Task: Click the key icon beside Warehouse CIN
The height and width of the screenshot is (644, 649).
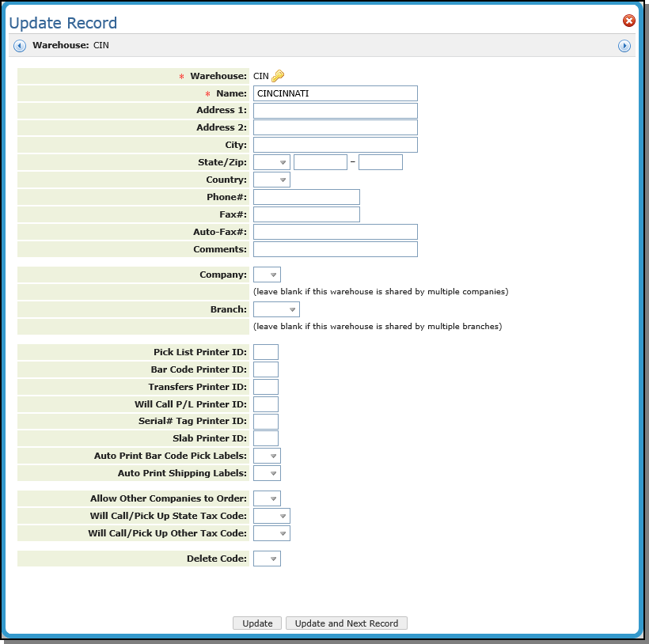Action: coord(278,76)
